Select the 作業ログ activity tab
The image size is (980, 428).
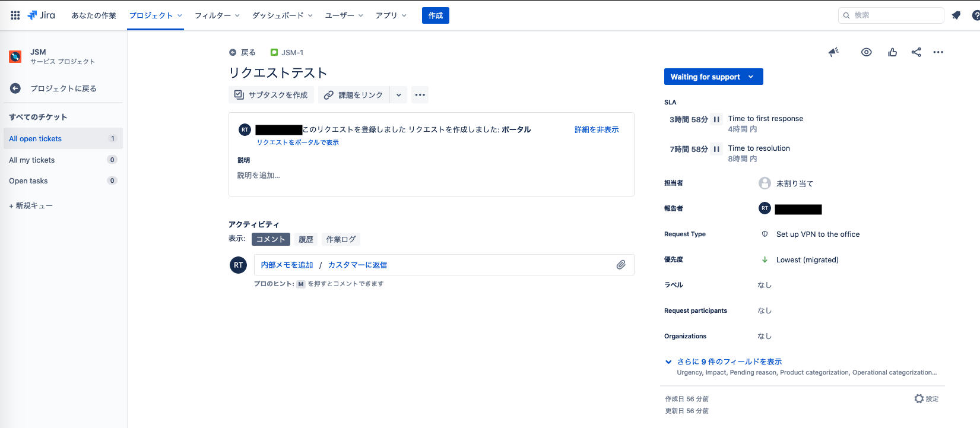341,239
